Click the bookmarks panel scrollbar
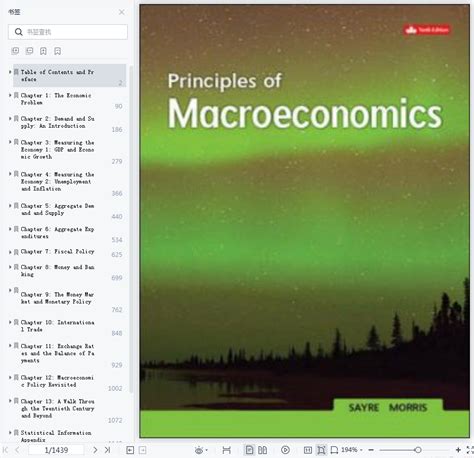The image size is (474, 458). point(131,229)
